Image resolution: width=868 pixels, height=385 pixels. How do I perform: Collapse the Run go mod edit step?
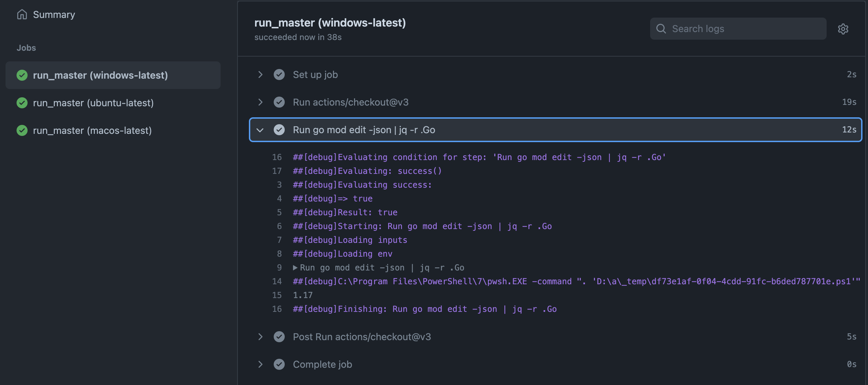pos(260,130)
